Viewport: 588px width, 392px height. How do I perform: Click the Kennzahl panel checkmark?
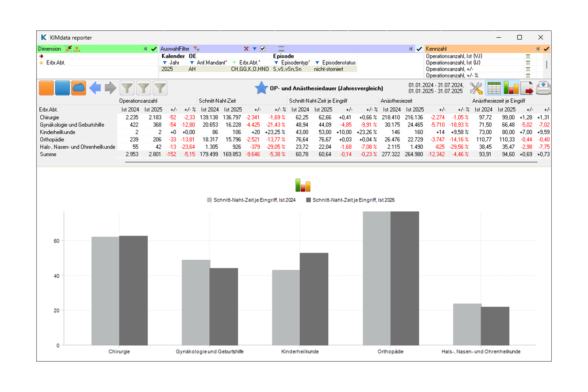pyautogui.click(x=546, y=49)
